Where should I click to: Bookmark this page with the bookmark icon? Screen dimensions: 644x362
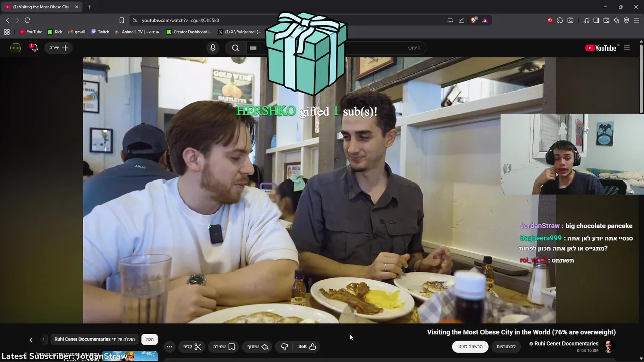tap(121, 20)
